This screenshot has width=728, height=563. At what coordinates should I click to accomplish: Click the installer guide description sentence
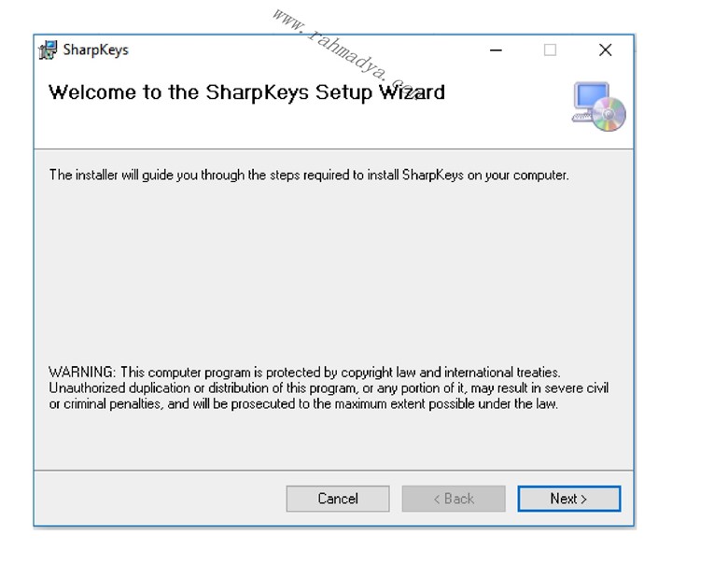(308, 175)
